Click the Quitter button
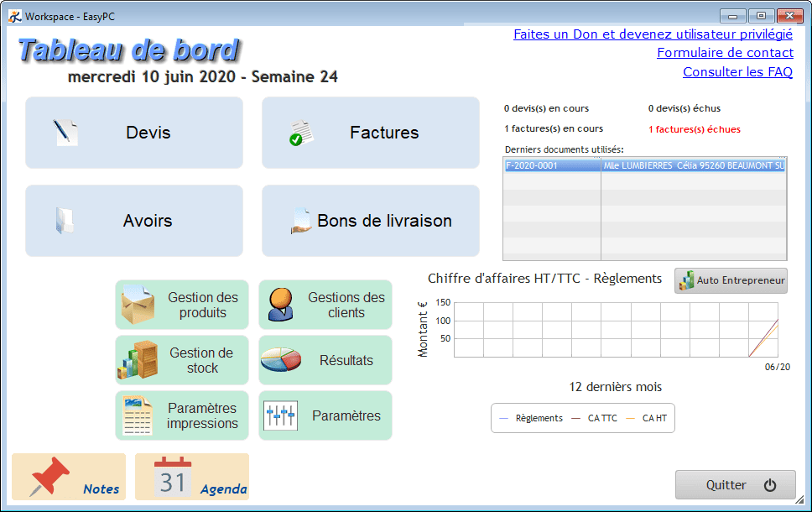 pyautogui.click(x=736, y=484)
